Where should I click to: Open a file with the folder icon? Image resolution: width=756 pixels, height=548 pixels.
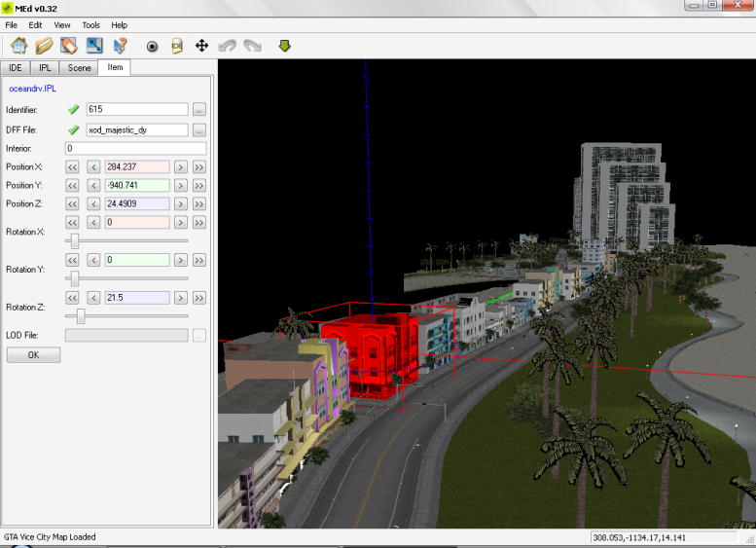tap(44, 46)
